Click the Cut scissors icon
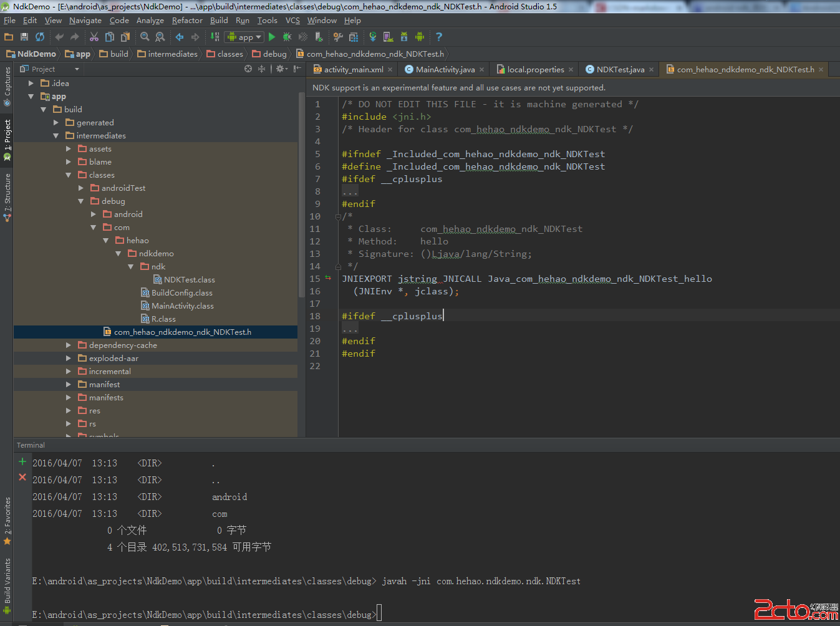Image resolution: width=840 pixels, height=626 pixels. [x=94, y=37]
